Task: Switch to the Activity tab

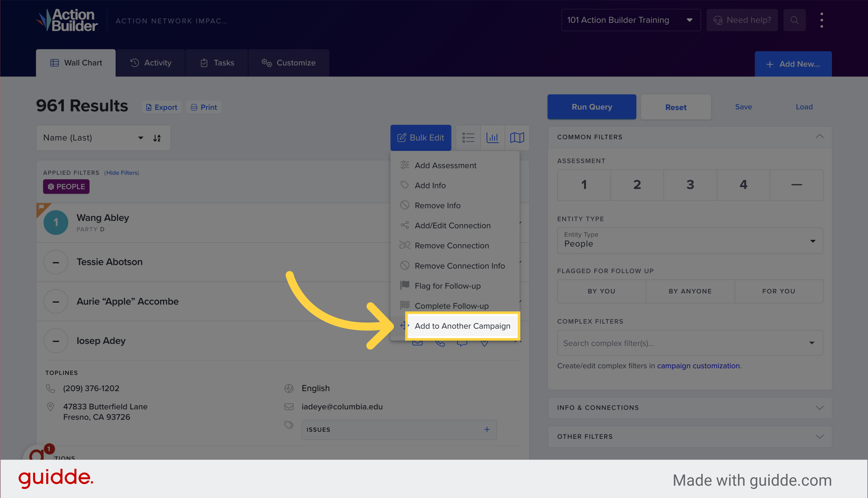Action: pyautogui.click(x=152, y=63)
